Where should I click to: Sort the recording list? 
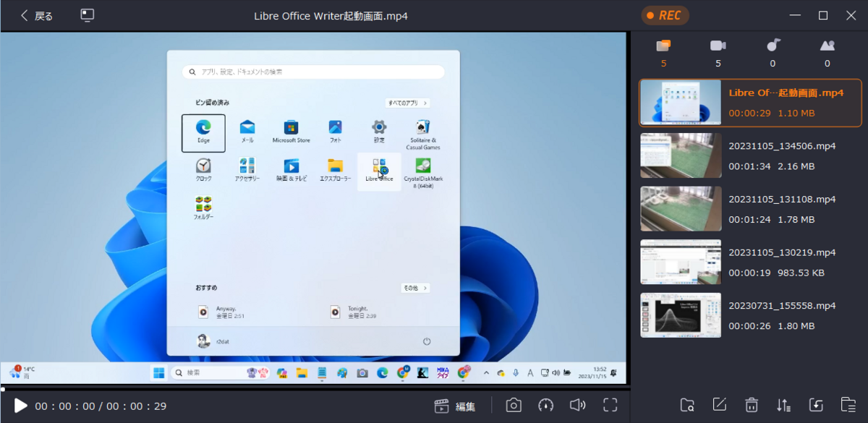[x=783, y=406]
